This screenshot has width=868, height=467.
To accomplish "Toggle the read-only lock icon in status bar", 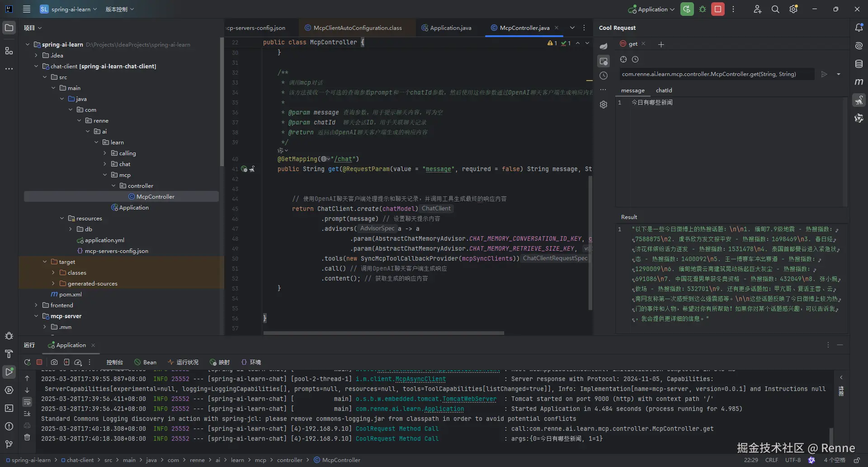I will [x=857, y=460].
